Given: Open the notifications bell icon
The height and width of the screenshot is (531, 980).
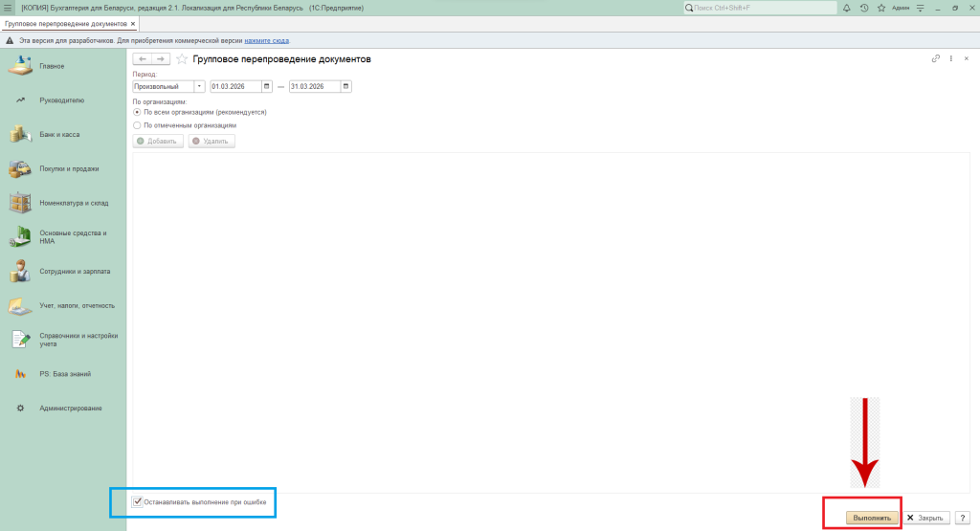Looking at the screenshot, I should tap(846, 8).
